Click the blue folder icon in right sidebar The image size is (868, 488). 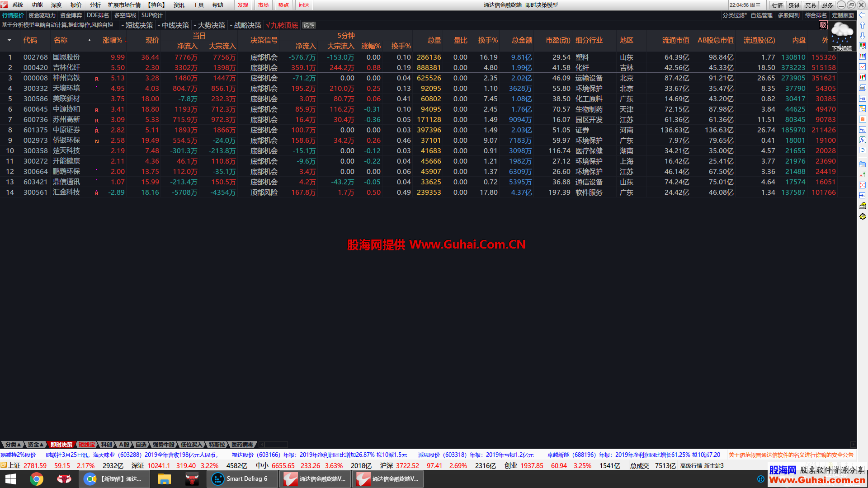point(863,164)
